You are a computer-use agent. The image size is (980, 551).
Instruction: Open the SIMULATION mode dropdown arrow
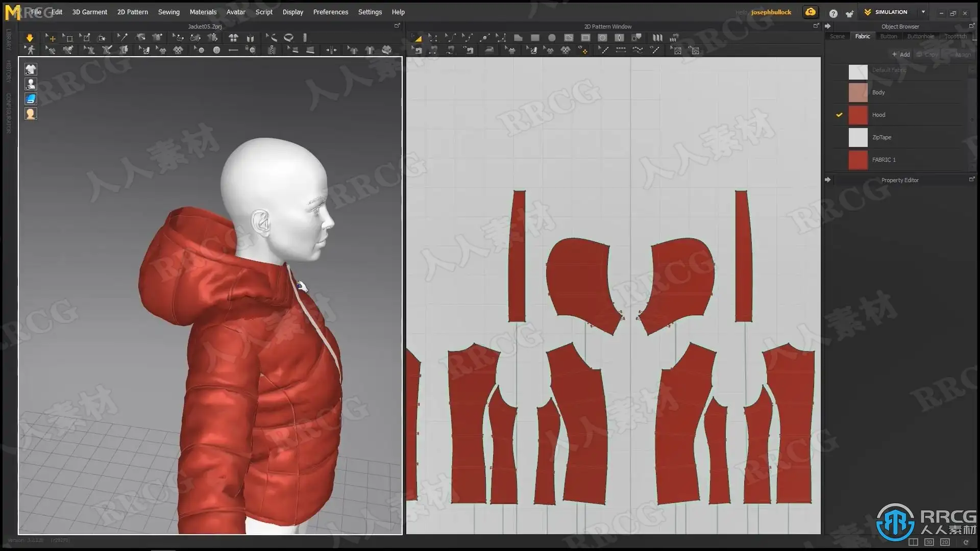(923, 12)
